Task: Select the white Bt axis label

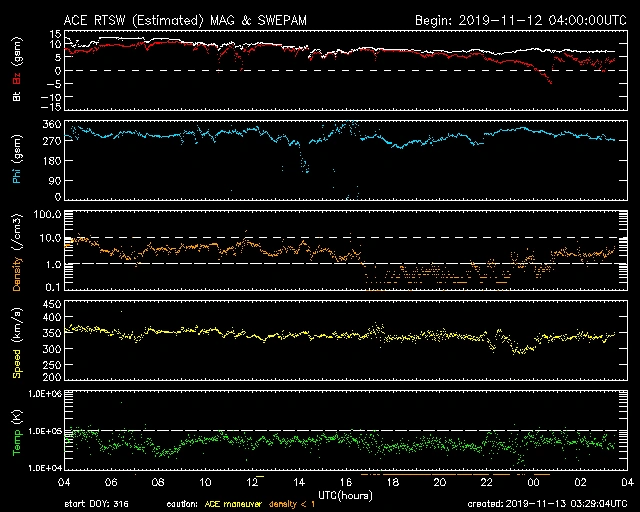Action: 18,96
